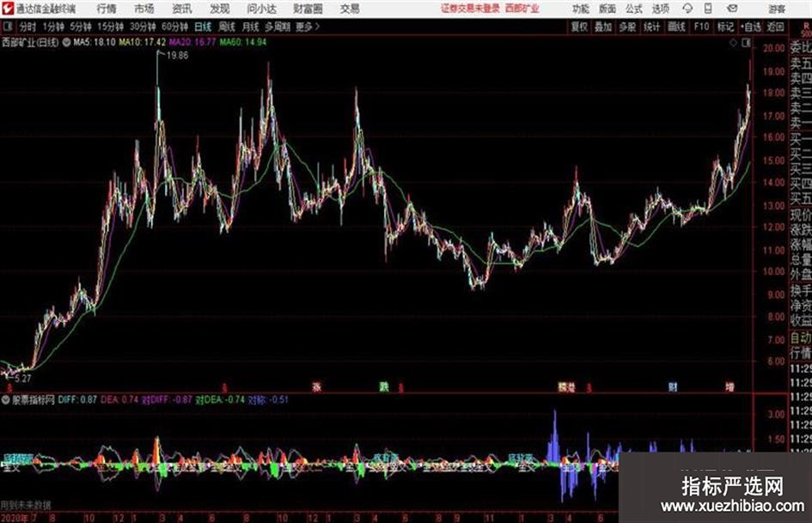Click MA10: 17.42 indicator value

click(143, 42)
